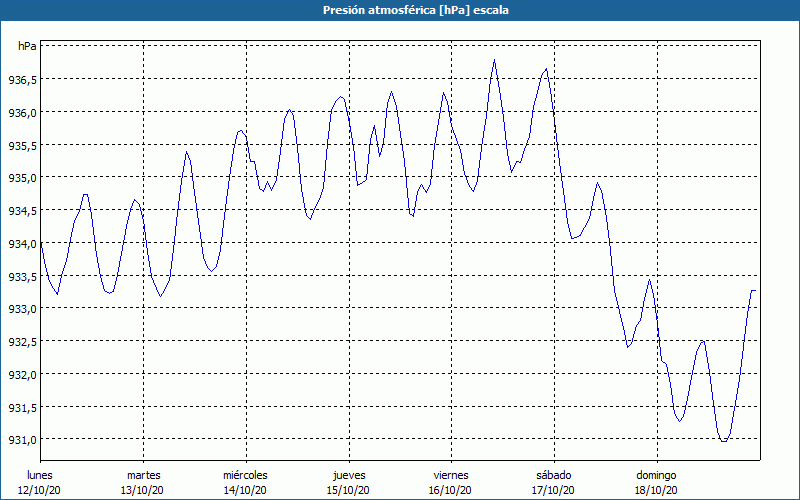Viewport: 800px width, 500px height.
Task: Click the 933,0 axis value
Action: pos(22,309)
